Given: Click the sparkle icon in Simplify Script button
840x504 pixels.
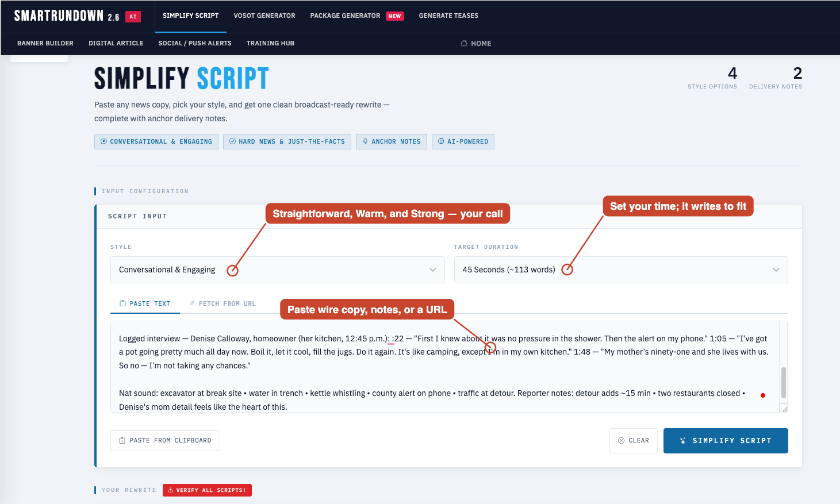Looking at the screenshot, I should 683,441.
